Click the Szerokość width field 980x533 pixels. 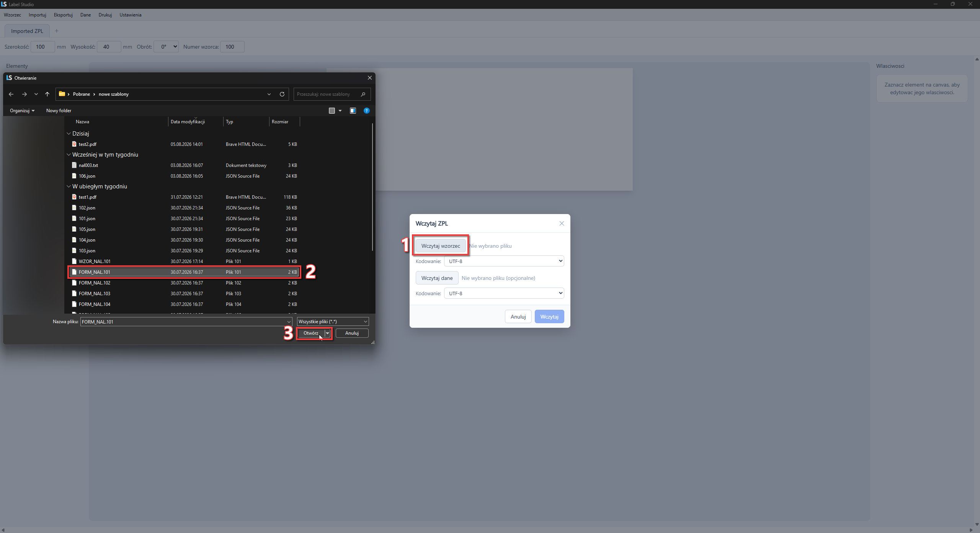(42, 47)
